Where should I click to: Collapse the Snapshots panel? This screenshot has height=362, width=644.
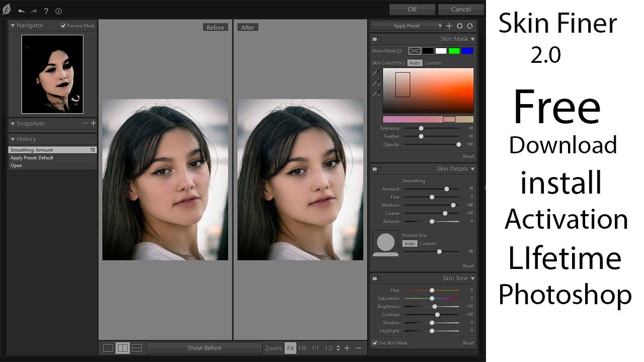tap(13, 124)
